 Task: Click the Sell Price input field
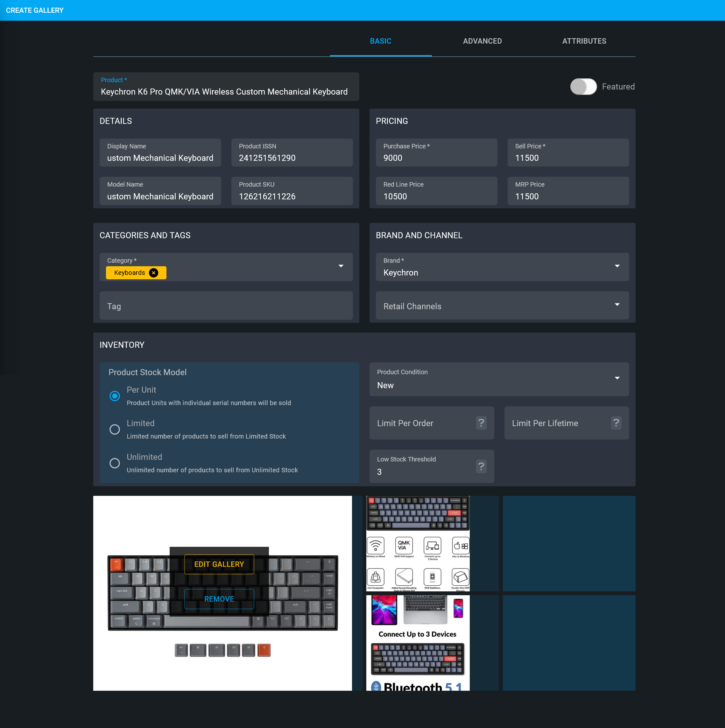click(568, 158)
